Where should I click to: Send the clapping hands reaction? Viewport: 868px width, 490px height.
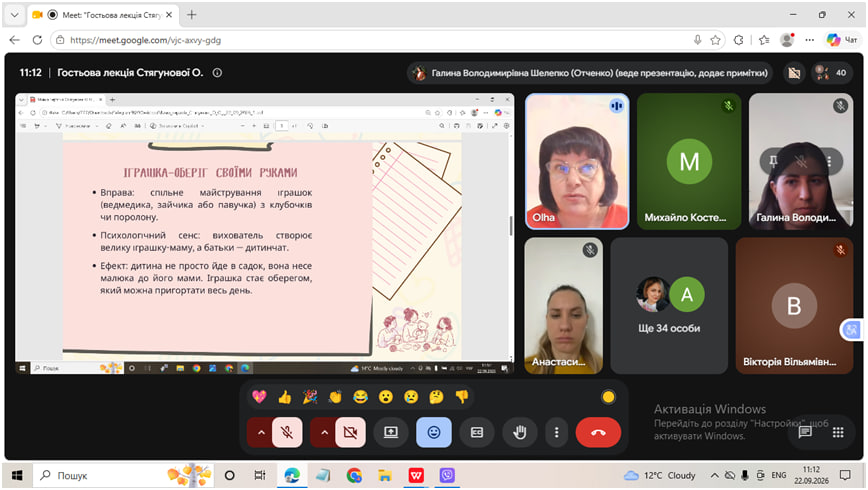coord(335,397)
